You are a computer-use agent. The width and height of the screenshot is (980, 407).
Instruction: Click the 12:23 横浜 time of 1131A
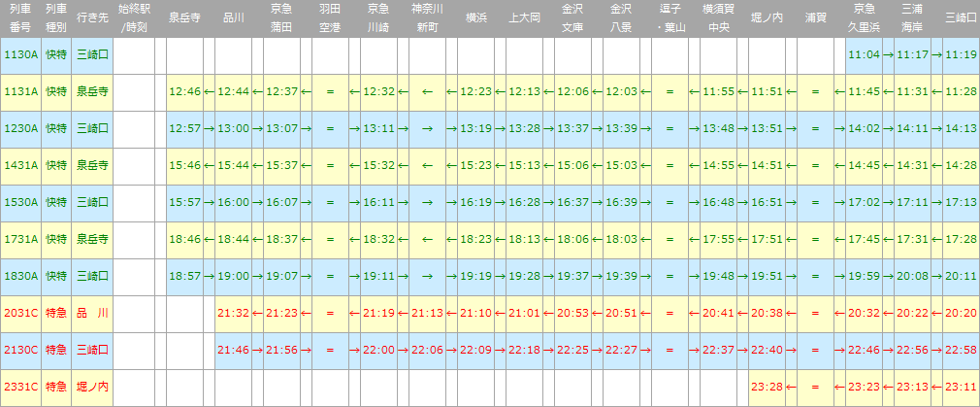(475, 91)
